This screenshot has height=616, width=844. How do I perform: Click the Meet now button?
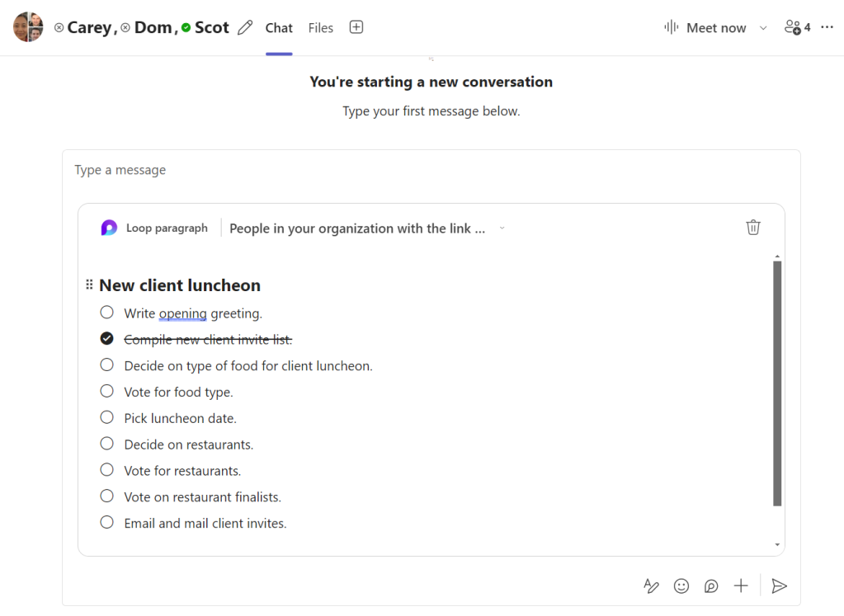pos(716,27)
